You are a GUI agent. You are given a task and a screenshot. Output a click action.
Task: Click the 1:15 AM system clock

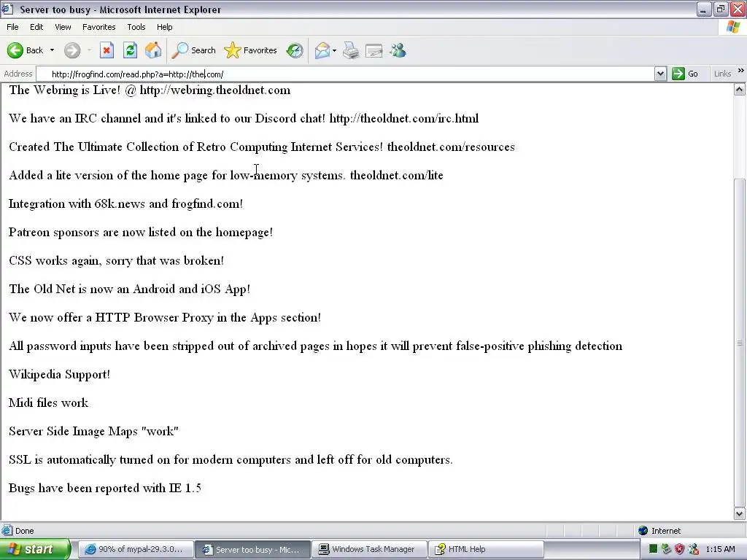point(720,549)
